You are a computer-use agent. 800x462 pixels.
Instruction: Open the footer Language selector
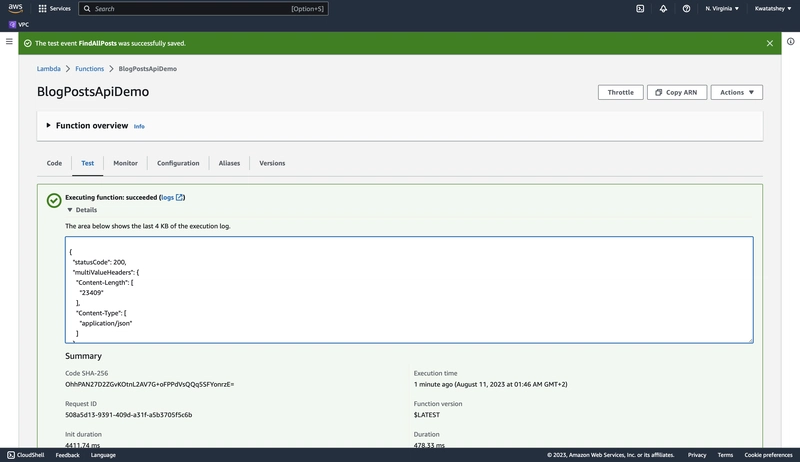(103, 455)
